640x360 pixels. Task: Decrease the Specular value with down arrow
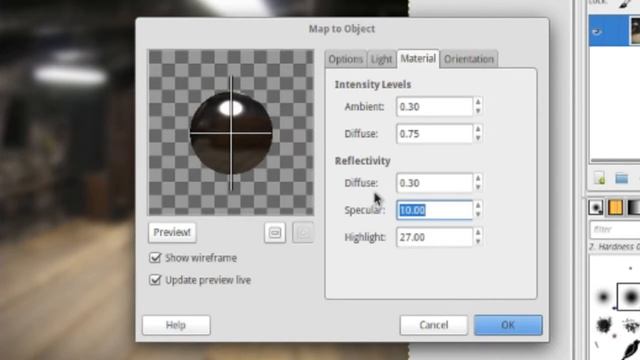478,215
